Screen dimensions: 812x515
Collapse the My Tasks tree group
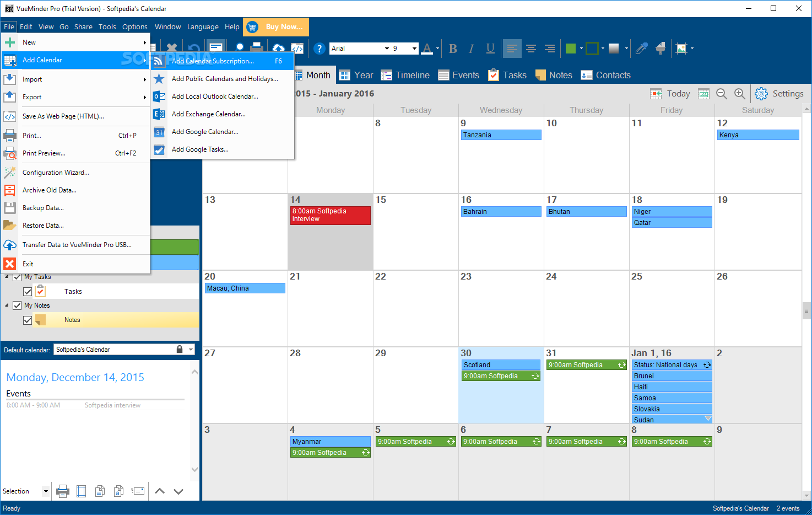coord(7,277)
